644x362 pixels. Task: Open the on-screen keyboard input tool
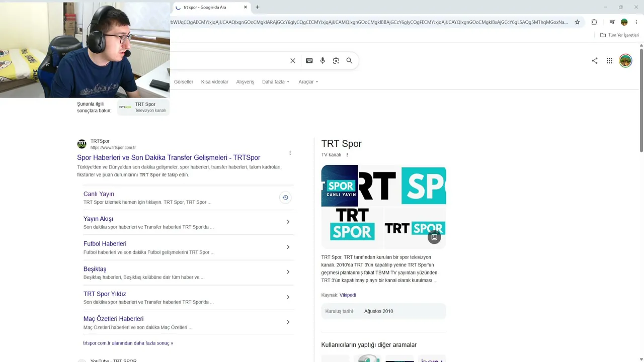pos(309,61)
